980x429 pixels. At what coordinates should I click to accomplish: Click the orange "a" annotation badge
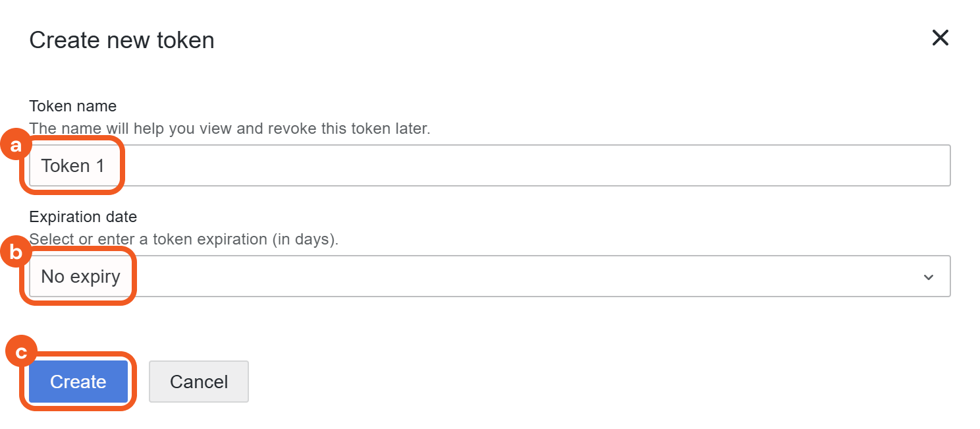[16, 146]
